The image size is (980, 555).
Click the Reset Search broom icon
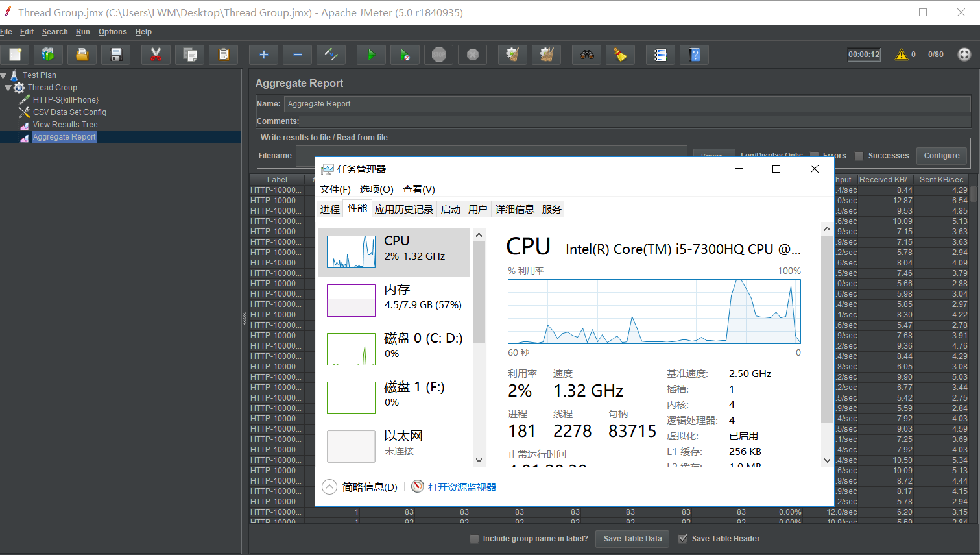[x=621, y=55]
